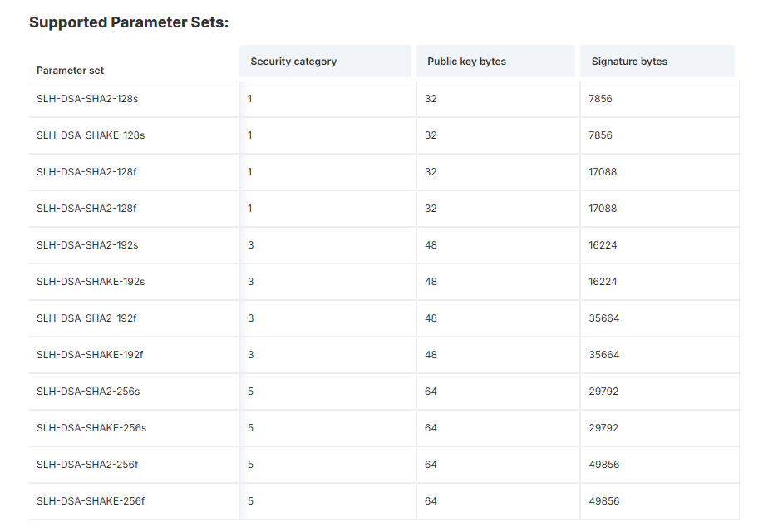Click the 'Parameter set' column header
Screen dimensions: 763x532
[70, 71]
